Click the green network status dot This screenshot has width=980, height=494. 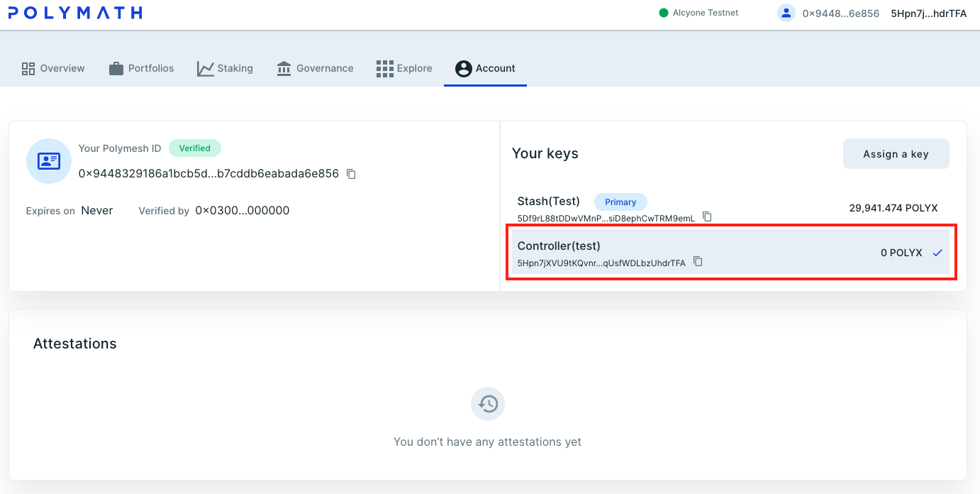click(664, 13)
